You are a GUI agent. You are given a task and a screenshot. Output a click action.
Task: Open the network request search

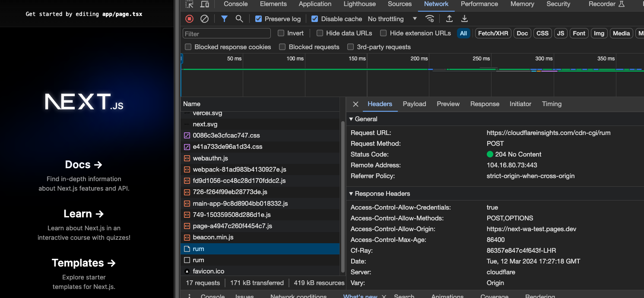pos(238,19)
